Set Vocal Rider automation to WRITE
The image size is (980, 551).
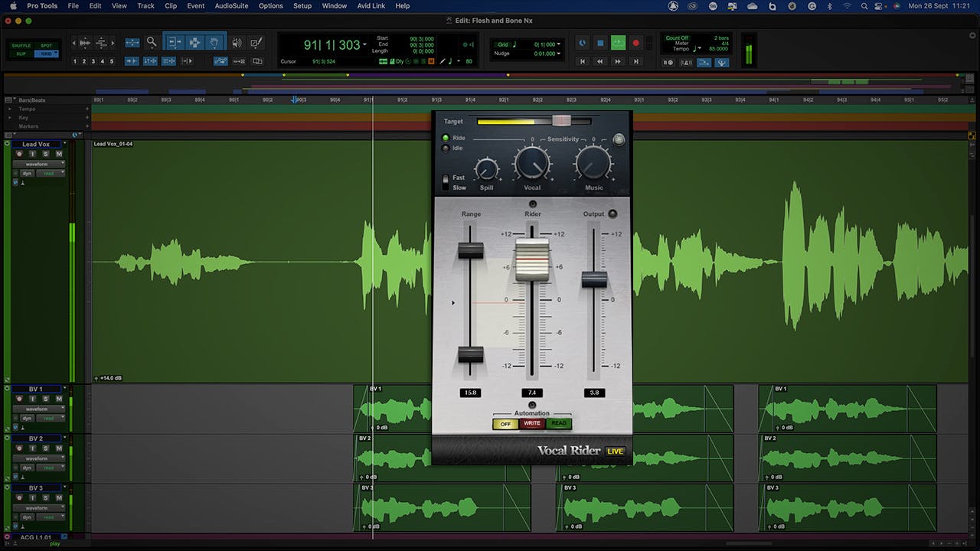532,424
